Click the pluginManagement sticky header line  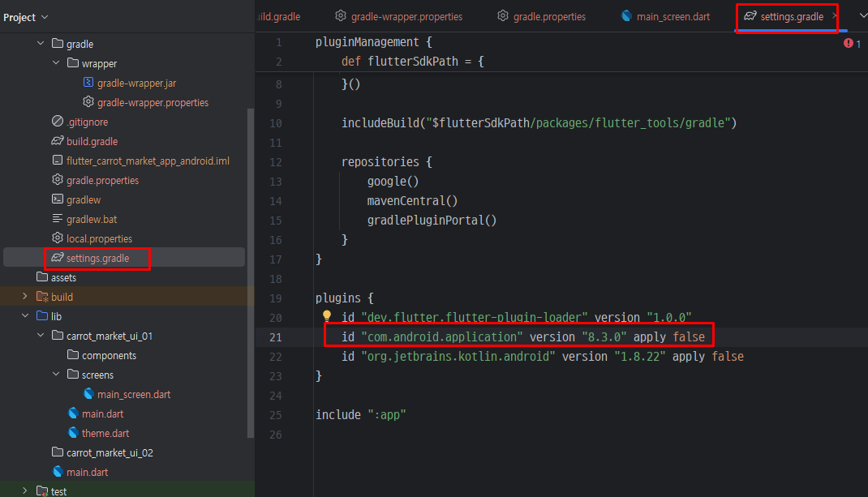pos(374,42)
